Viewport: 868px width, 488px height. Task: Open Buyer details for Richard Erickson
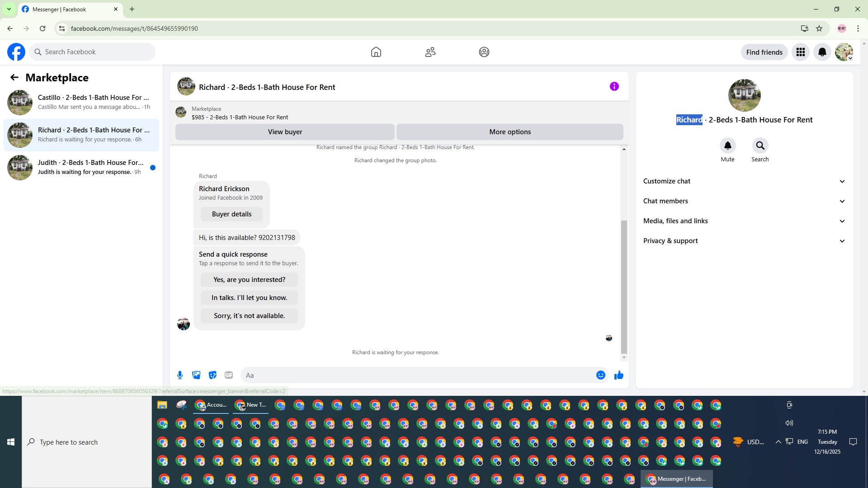(231, 214)
